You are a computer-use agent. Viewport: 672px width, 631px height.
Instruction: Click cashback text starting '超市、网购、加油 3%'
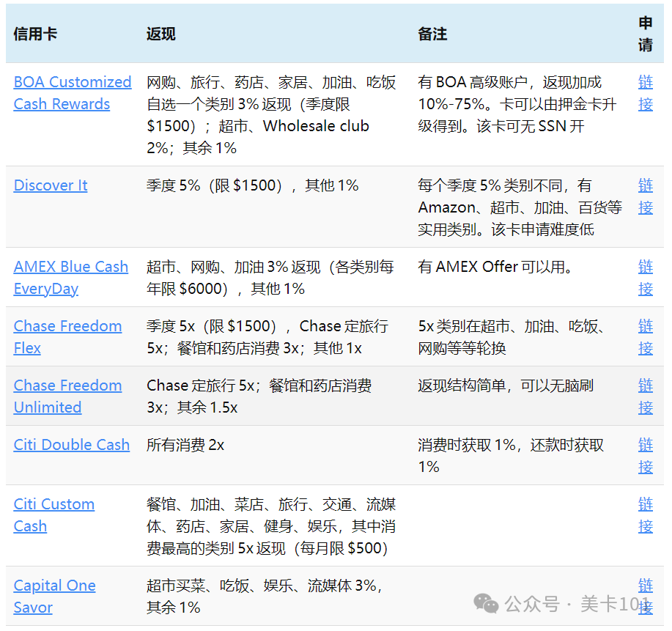(270, 278)
